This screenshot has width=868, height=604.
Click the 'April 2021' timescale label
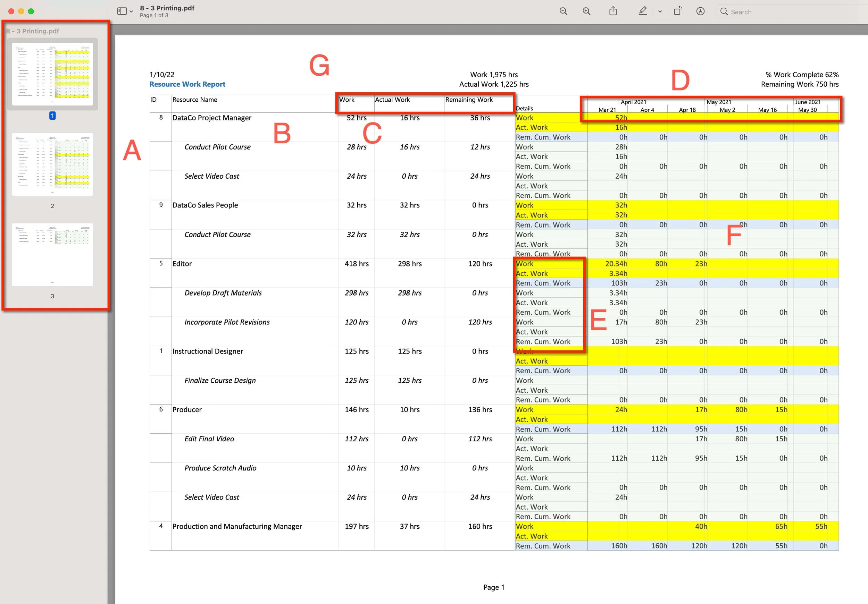(633, 102)
